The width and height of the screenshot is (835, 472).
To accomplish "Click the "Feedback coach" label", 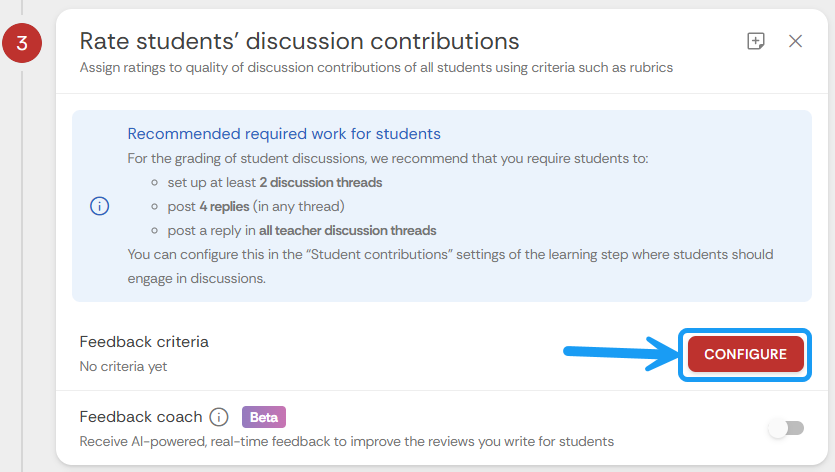I will pyautogui.click(x=141, y=417).
